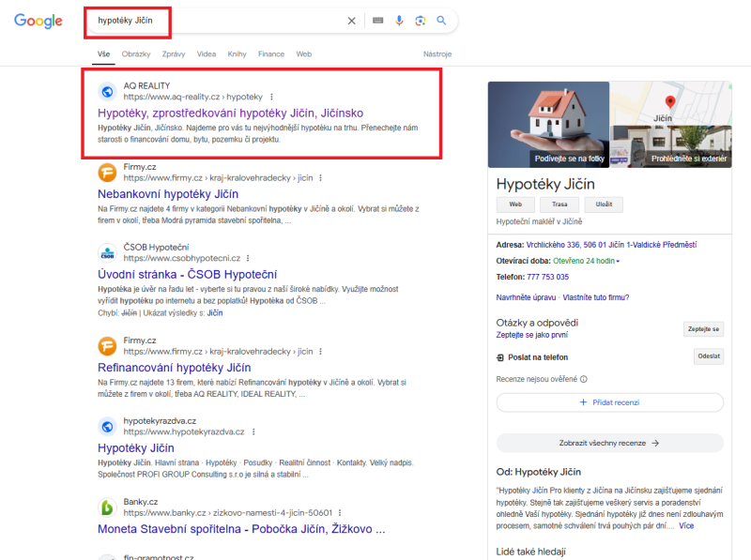Click the info icon beside Recenze nejsou ověřené
This screenshot has width=751, height=560.
coord(583,379)
